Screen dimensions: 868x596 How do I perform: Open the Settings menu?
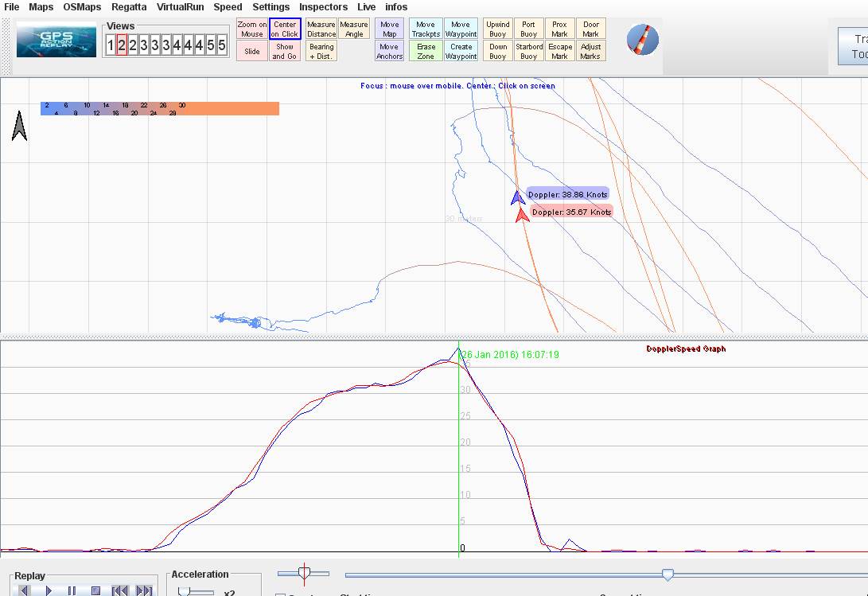(271, 7)
